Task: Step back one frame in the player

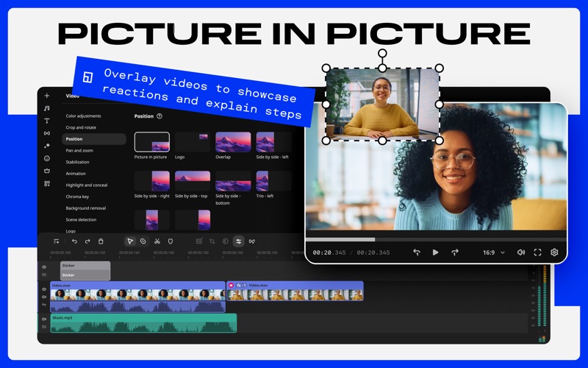Action: pyautogui.click(x=416, y=252)
